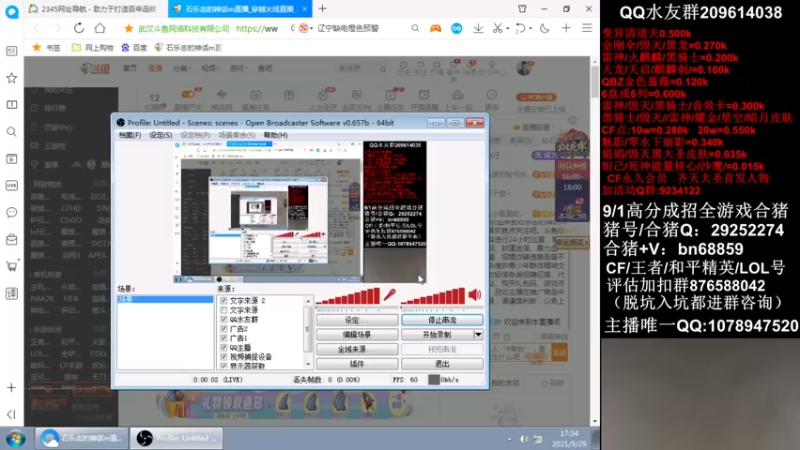Click the page scrollbar down arrow

tap(595, 421)
